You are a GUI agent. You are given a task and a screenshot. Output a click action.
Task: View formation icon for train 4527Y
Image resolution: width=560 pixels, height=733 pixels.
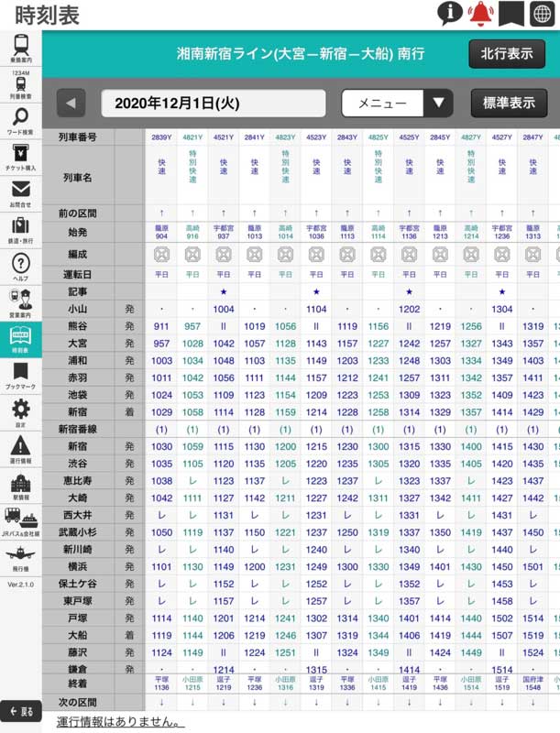pos(502,255)
